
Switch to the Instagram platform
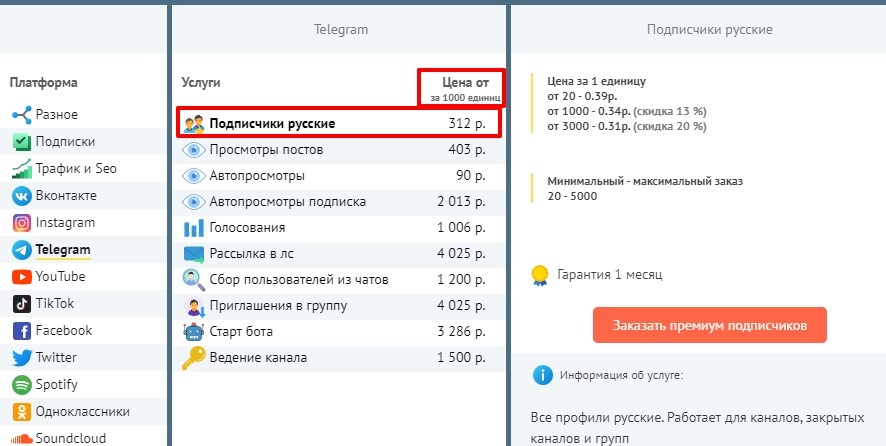click(65, 223)
